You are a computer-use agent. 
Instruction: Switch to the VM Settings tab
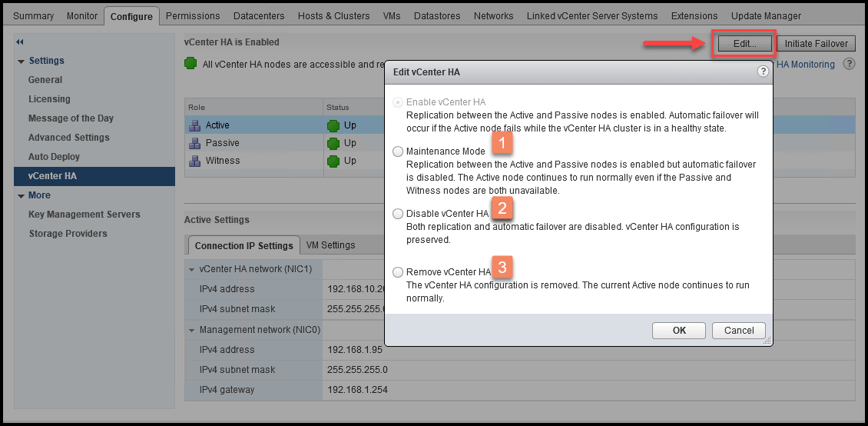point(330,245)
